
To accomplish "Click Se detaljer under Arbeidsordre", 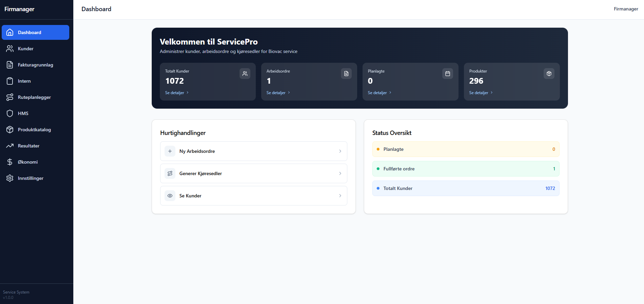I will point(278,93).
